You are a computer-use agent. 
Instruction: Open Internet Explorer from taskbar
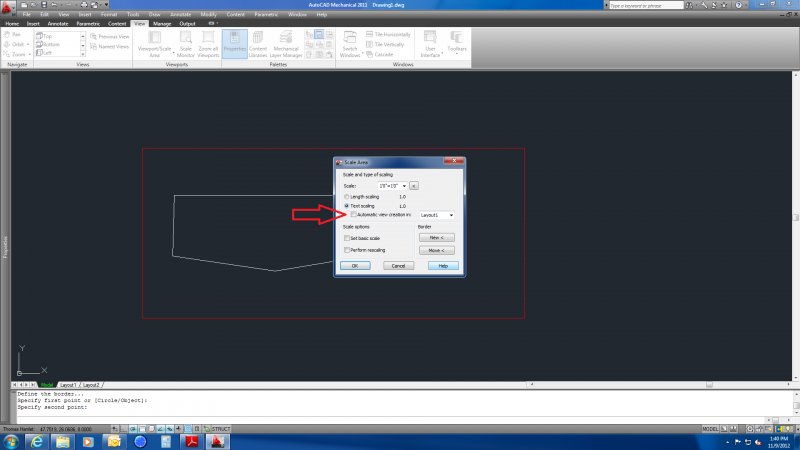click(37, 441)
